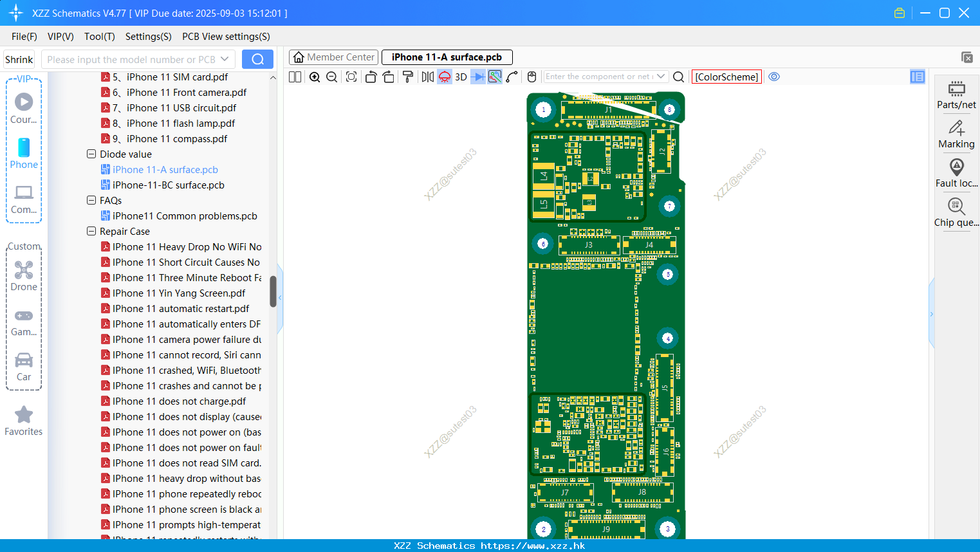
Task: Open iPhone 11 USB circuit.pdf
Action: click(x=169, y=108)
